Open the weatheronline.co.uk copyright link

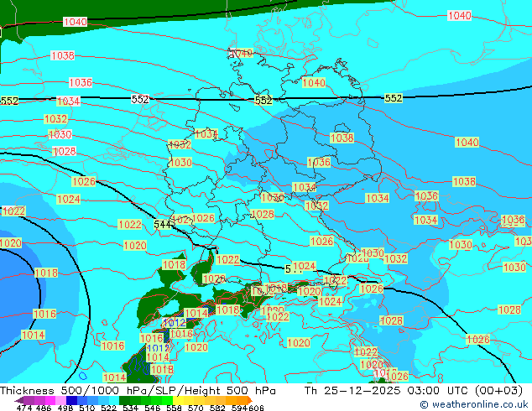pos(474,404)
